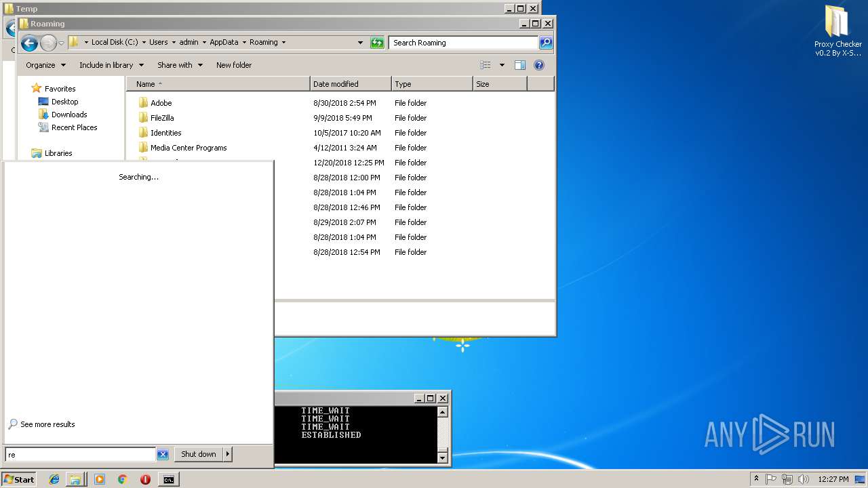This screenshot has width=868, height=488.
Task: Sort by Date modified column
Action: [351, 84]
